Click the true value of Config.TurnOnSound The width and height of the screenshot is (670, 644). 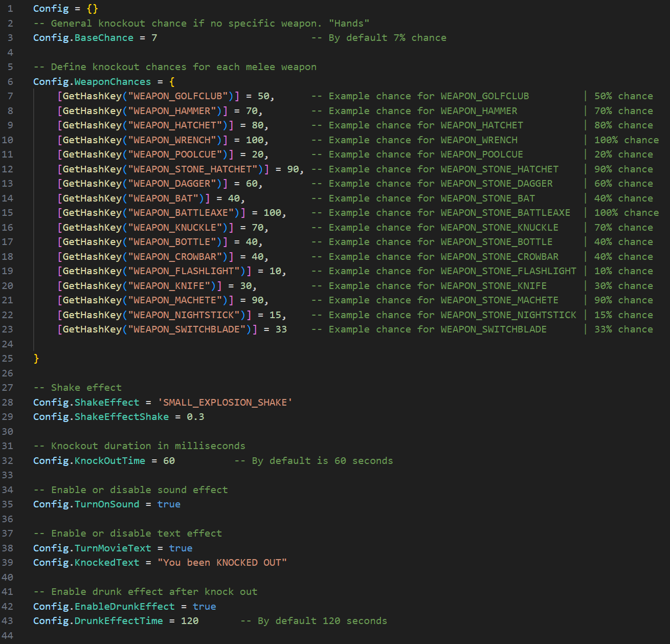[x=169, y=504]
